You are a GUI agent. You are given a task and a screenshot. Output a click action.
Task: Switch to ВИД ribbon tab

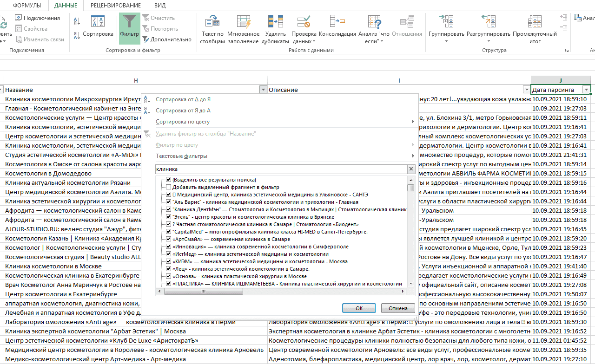tap(159, 6)
